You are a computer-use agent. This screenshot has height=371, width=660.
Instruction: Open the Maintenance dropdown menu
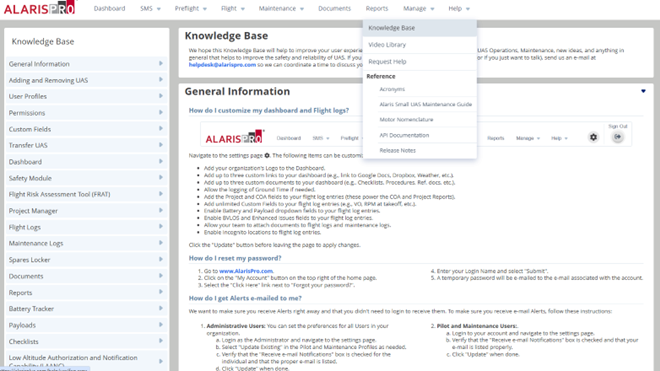281,8
